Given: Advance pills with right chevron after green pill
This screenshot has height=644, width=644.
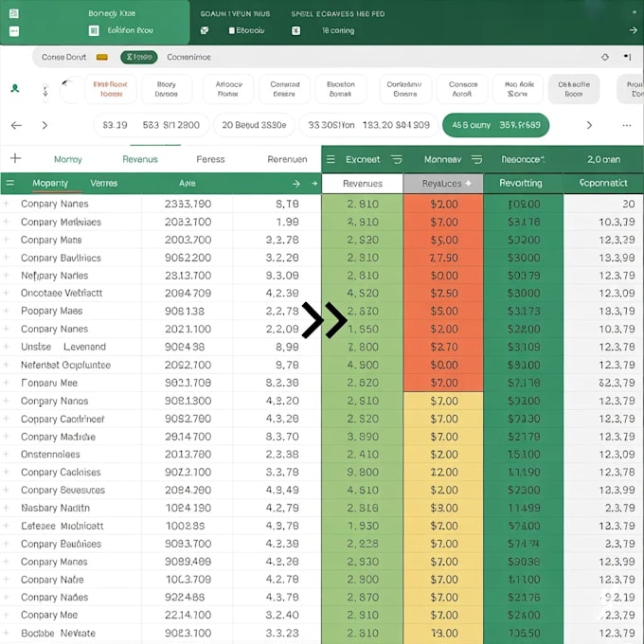Looking at the screenshot, I should [589, 125].
